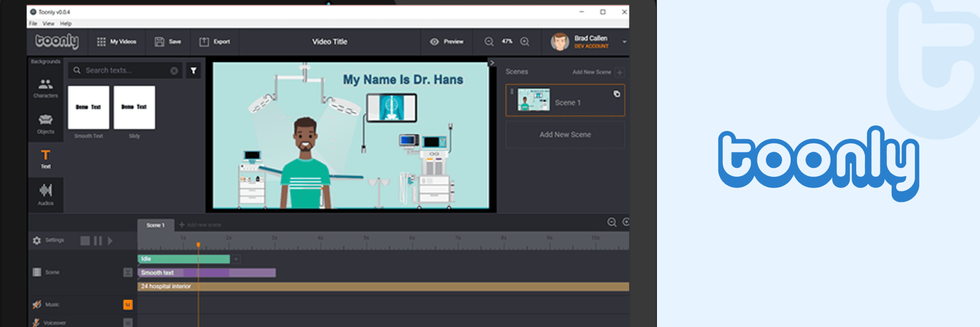Zoom in the canvas in top toolbar
The width and height of the screenshot is (980, 327).
[x=525, y=42]
